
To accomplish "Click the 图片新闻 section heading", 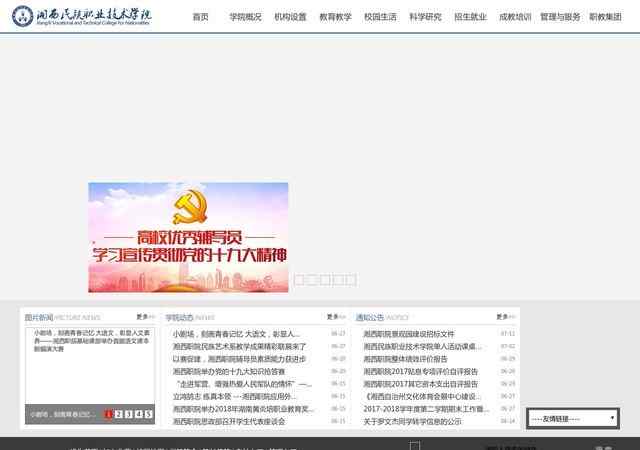I will point(39,317).
